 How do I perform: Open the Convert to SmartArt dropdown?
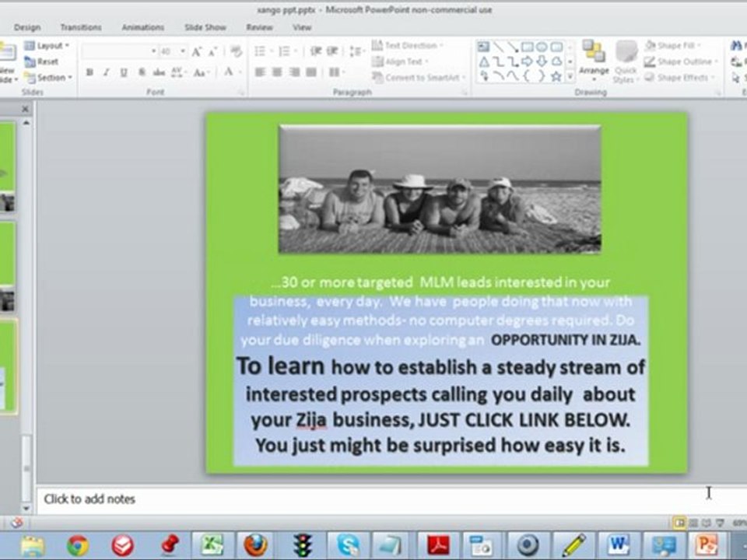[419, 77]
